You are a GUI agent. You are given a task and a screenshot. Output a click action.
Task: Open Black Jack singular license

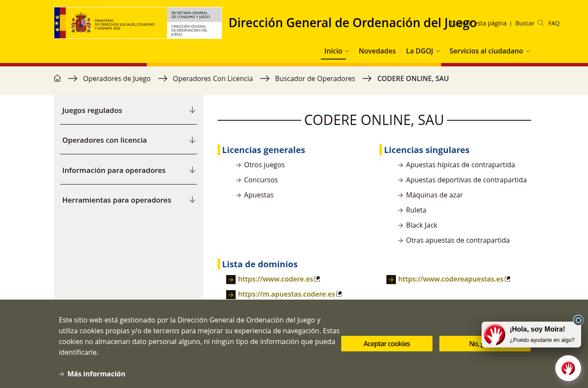(x=421, y=225)
